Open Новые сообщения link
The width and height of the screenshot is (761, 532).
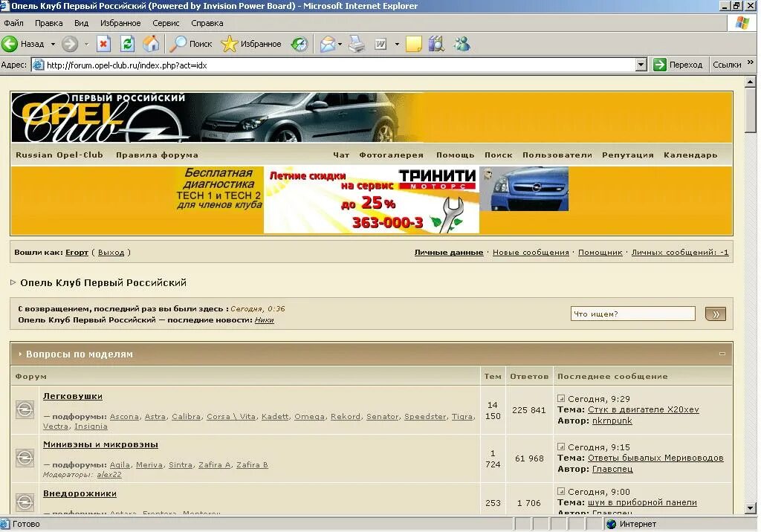point(531,253)
